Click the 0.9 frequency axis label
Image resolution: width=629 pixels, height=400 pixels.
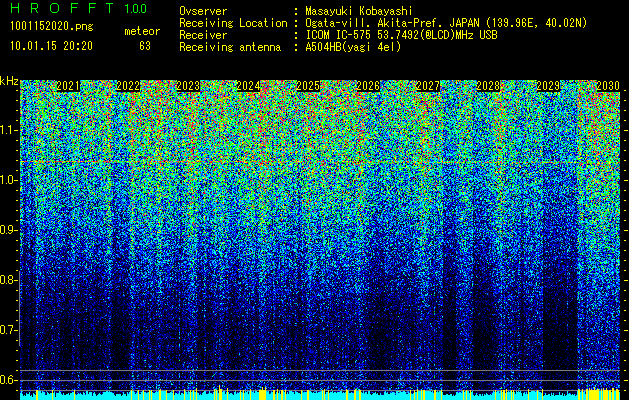click(x=8, y=230)
